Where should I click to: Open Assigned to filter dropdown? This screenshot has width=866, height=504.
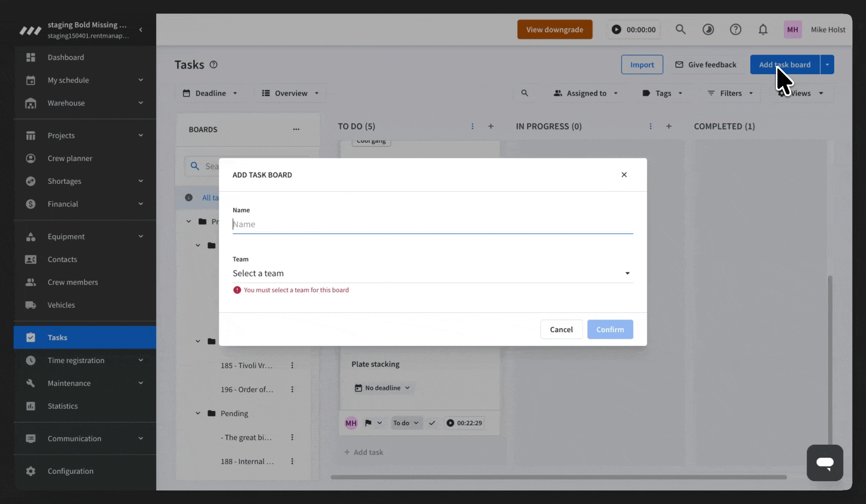click(586, 93)
